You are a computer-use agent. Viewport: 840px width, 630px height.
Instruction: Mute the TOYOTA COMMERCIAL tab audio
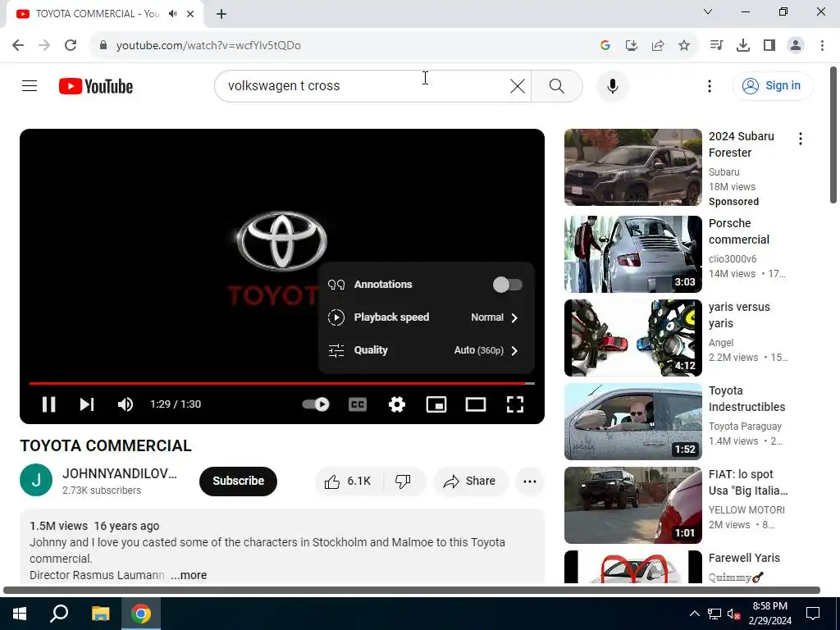172,13
